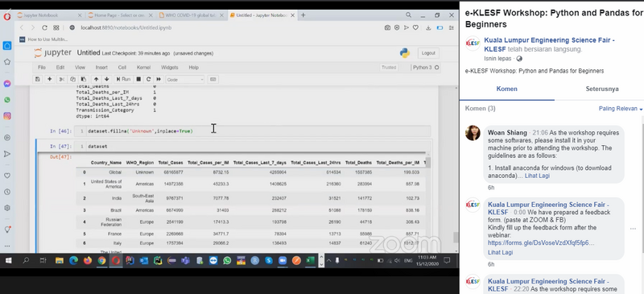The height and width of the screenshot is (294, 644).
Task: Click the Total_Cases column header
Action: [x=171, y=163]
